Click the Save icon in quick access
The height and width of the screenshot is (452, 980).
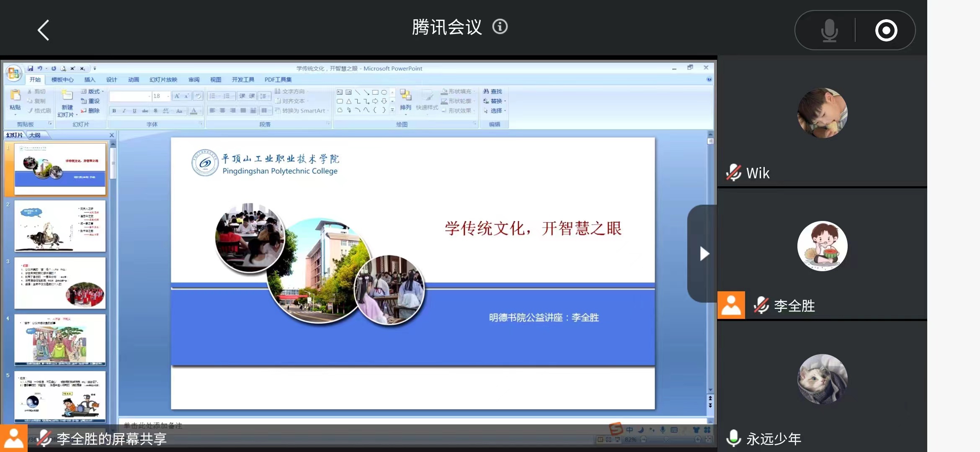pos(30,68)
